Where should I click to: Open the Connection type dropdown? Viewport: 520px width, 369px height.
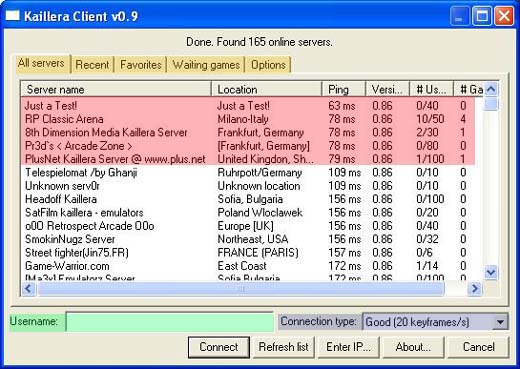pyautogui.click(x=435, y=322)
